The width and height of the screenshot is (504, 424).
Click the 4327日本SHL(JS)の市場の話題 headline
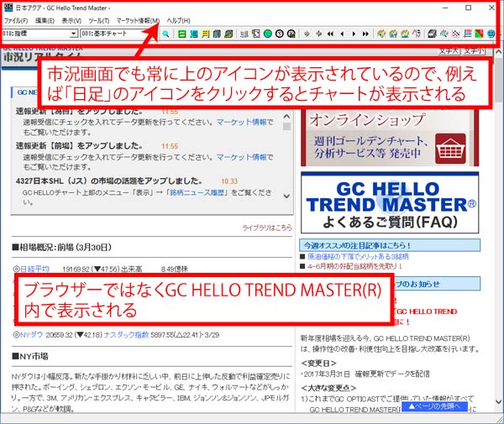click(108, 181)
